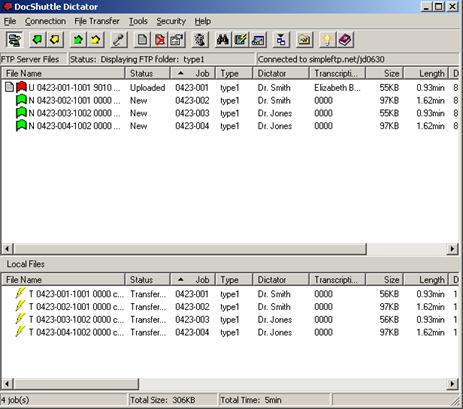This screenshot has width=463, height=409.
Task: Click the microphone record icon
Action: pos(119,40)
